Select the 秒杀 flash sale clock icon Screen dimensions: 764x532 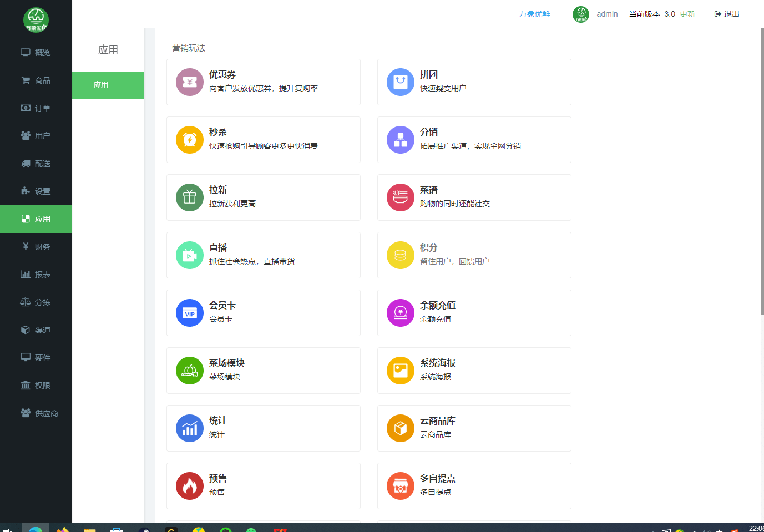[x=190, y=140]
